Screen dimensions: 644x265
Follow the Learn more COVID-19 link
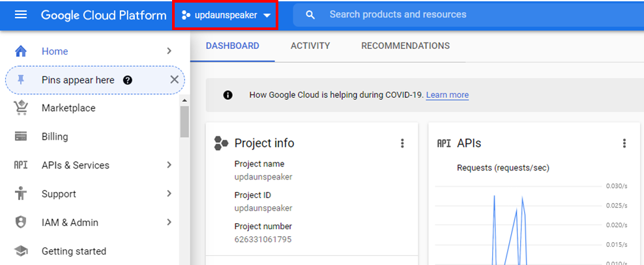coord(447,95)
